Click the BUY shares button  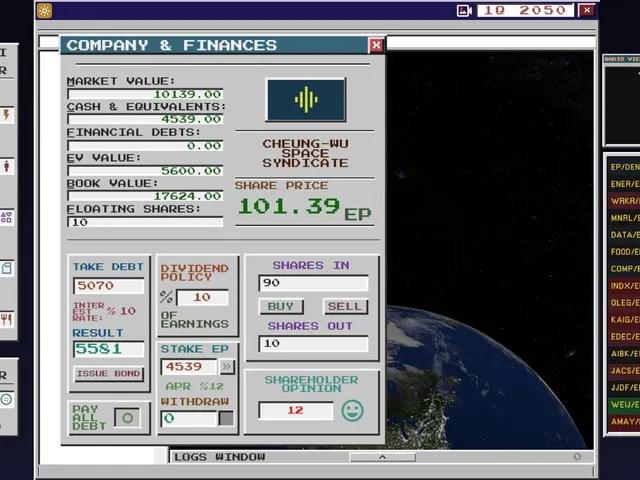pyautogui.click(x=281, y=307)
